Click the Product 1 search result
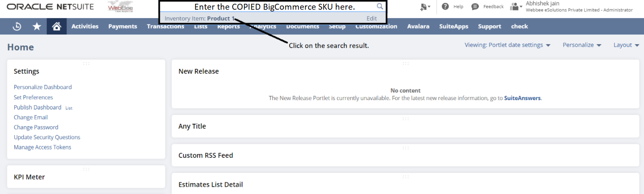The height and width of the screenshot is (194, 644). pos(220,19)
